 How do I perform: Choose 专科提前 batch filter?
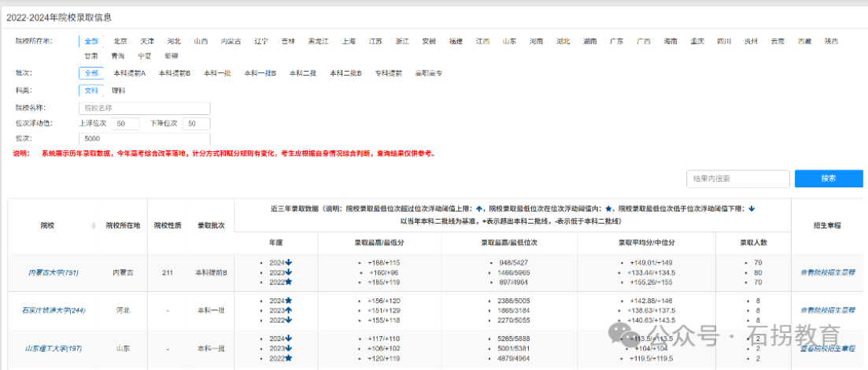(x=389, y=73)
